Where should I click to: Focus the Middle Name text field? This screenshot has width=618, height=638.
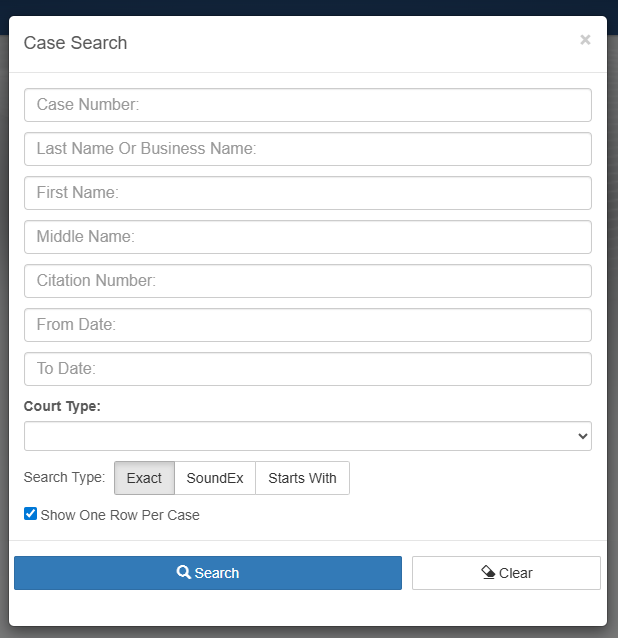point(307,237)
